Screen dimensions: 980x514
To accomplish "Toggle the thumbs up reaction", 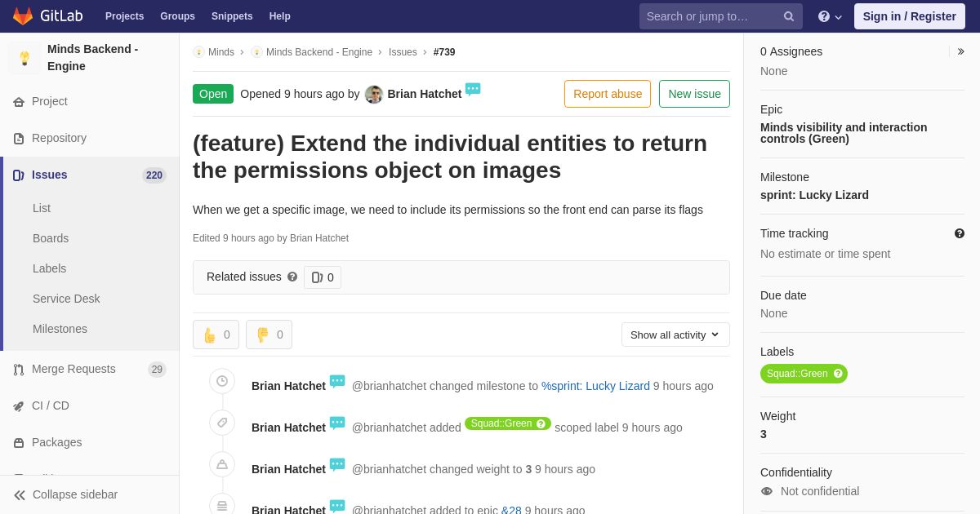I will pos(216,335).
